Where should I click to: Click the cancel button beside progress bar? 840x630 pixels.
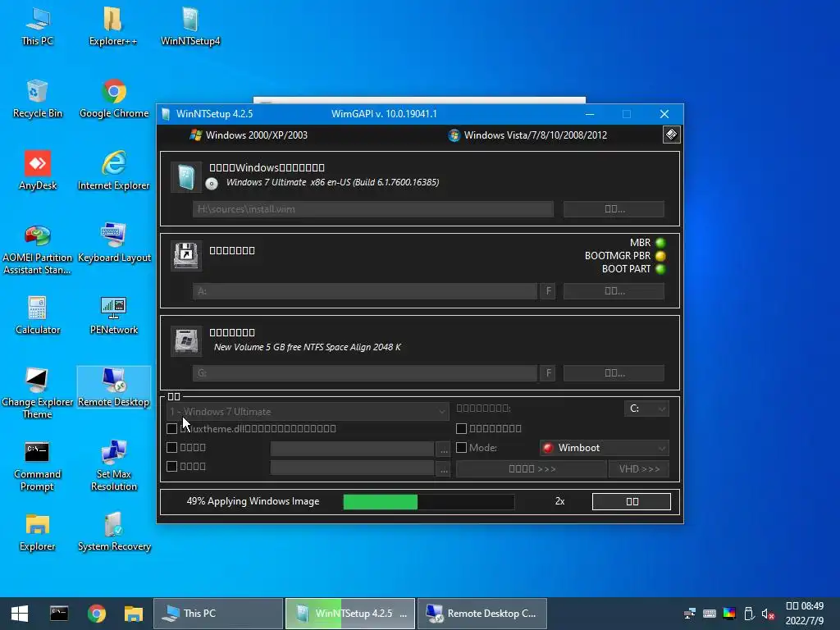(632, 501)
